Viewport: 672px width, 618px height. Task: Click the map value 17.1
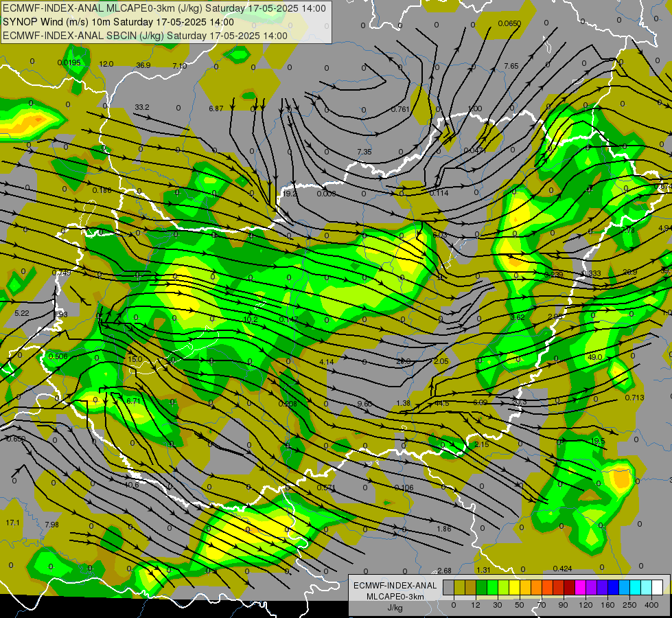click(12, 523)
